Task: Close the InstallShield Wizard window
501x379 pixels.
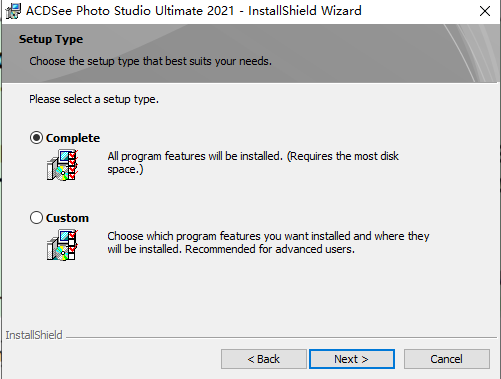Action: point(485,11)
